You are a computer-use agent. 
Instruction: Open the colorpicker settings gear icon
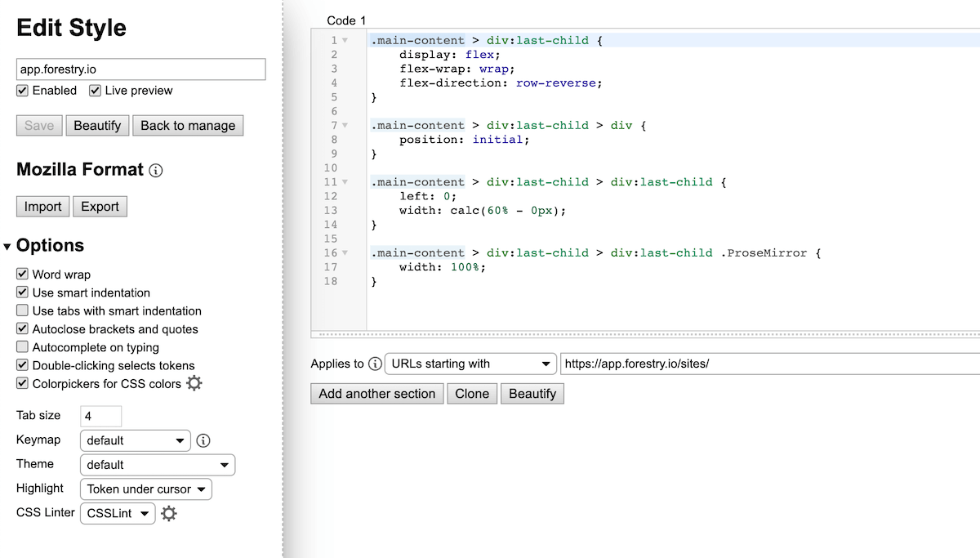pos(194,383)
